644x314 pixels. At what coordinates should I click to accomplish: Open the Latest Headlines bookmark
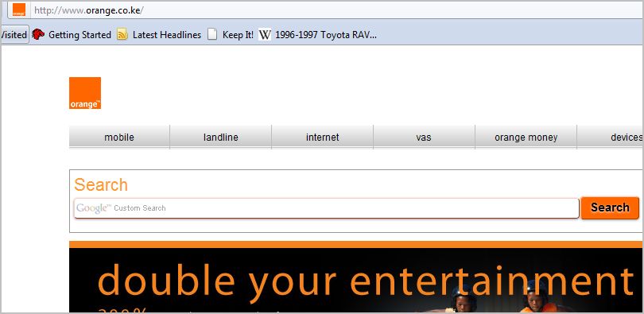point(167,35)
